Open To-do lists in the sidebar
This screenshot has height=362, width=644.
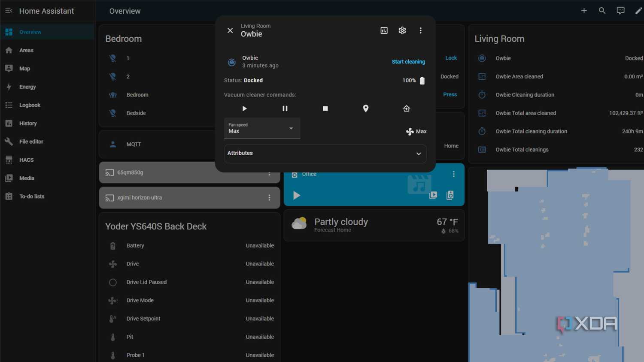tap(47, 196)
